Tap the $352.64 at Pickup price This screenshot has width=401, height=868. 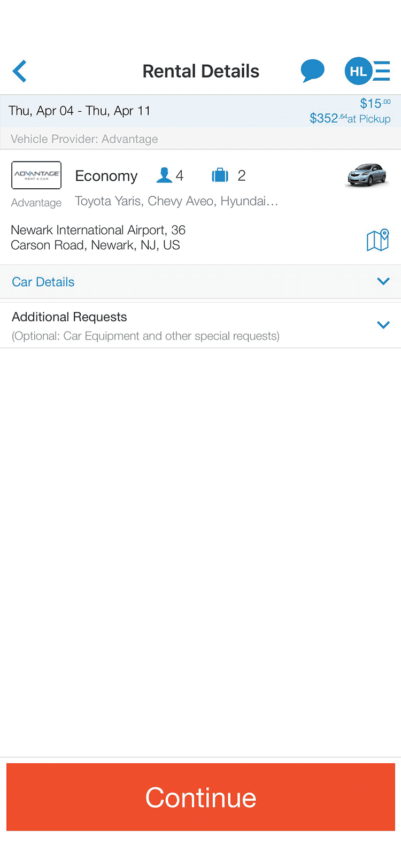350,118
